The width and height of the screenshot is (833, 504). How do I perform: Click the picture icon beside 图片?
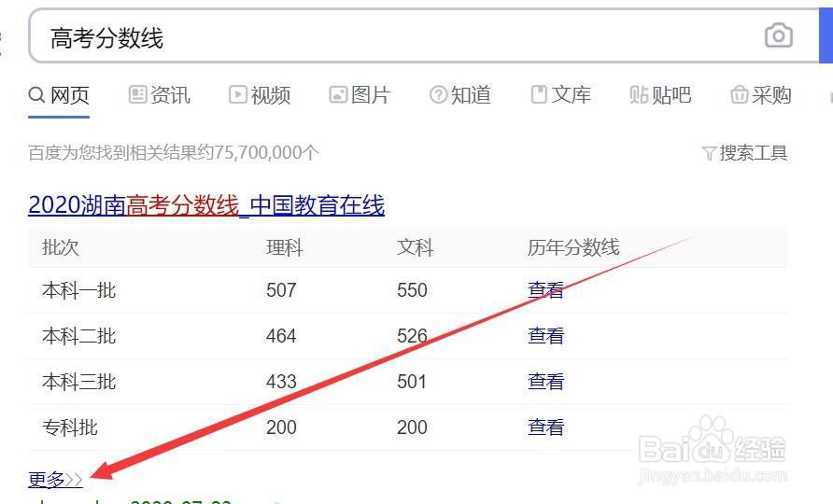coord(338,94)
